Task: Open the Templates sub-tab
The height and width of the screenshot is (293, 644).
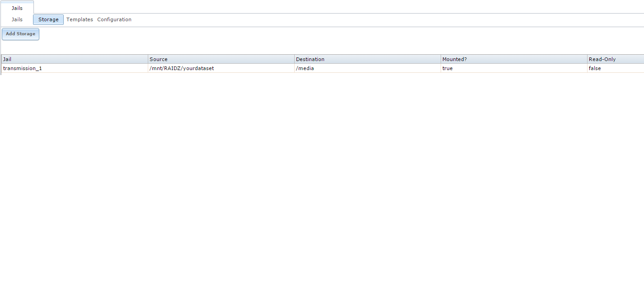Action: pos(80,19)
